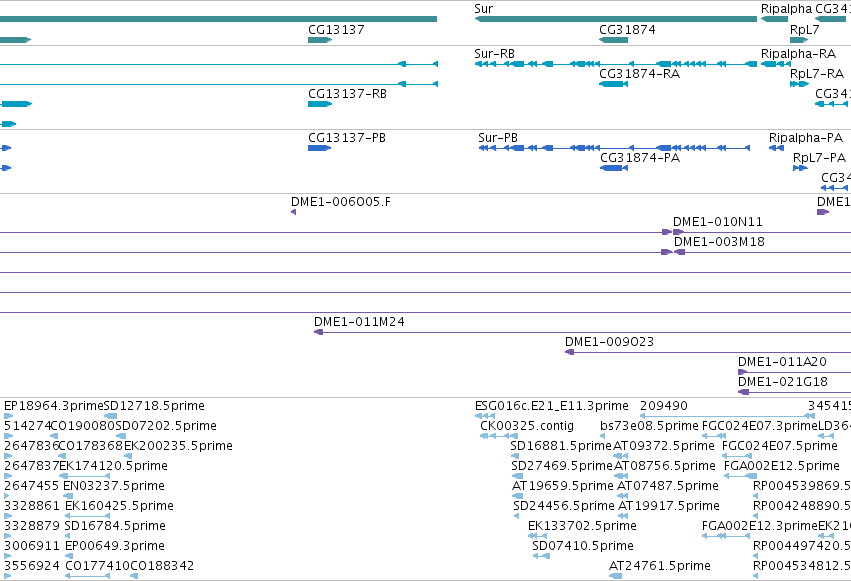Click the DME1-003M18 label
The height and width of the screenshot is (581, 851).
coord(719,241)
